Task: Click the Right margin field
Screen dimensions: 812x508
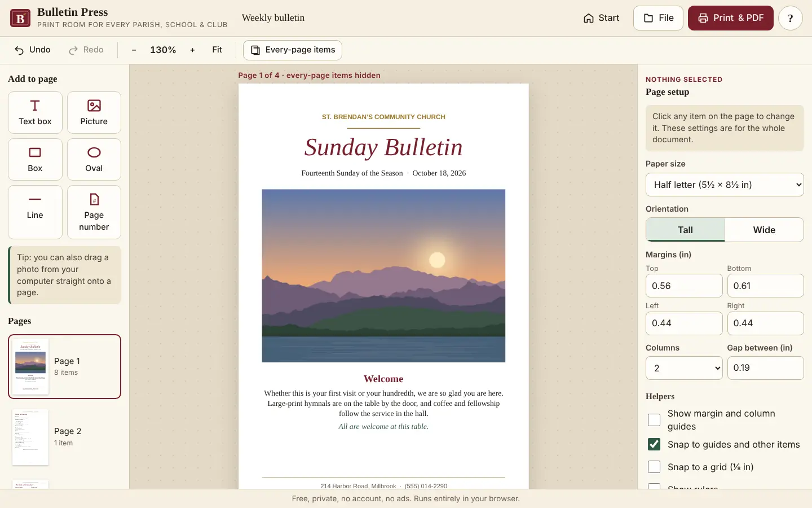Action: point(765,323)
